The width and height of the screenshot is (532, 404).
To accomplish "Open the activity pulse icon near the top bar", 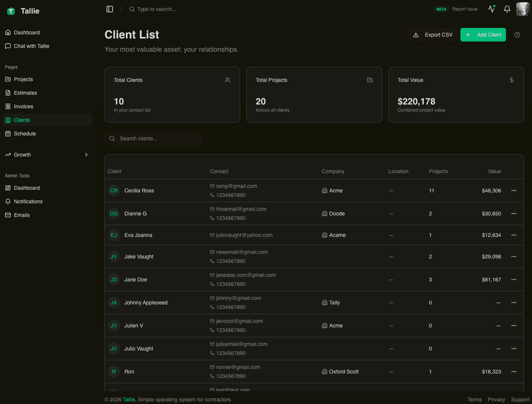I will click(x=491, y=9).
